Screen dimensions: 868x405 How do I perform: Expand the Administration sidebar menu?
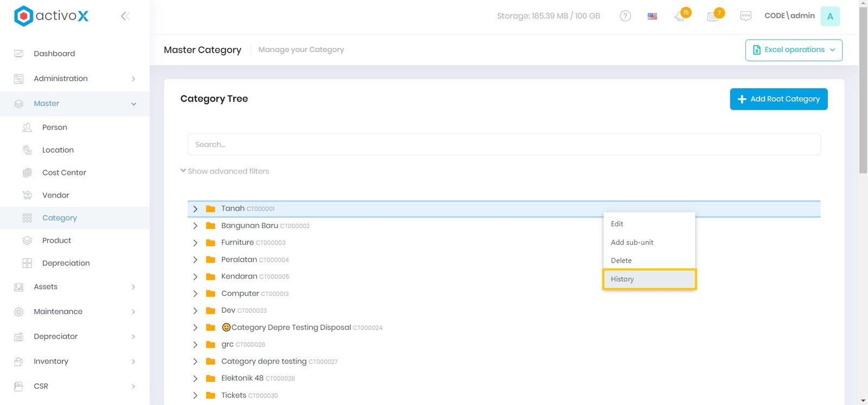(x=75, y=79)
